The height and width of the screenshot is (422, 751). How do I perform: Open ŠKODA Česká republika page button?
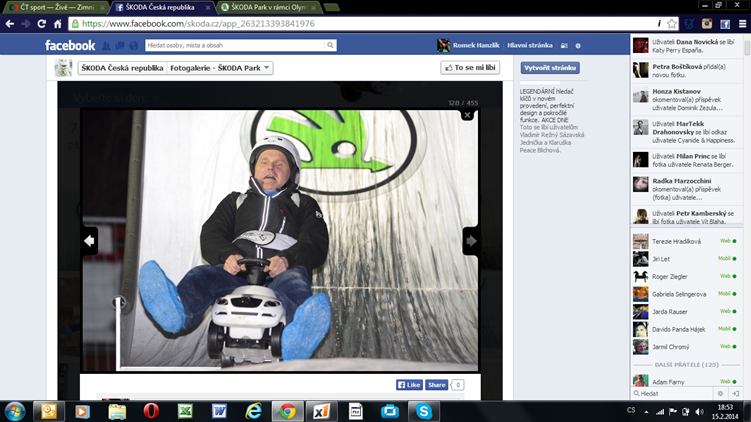pos(122,68)
